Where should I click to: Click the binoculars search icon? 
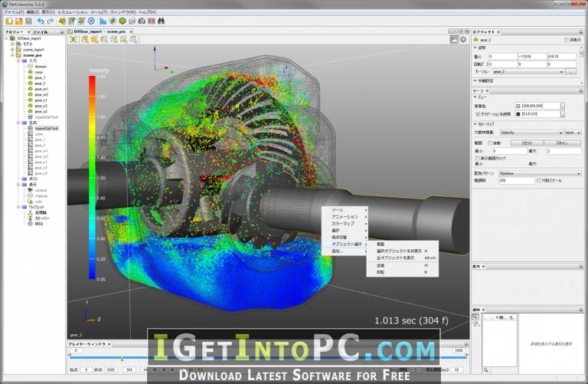point(162,21)
